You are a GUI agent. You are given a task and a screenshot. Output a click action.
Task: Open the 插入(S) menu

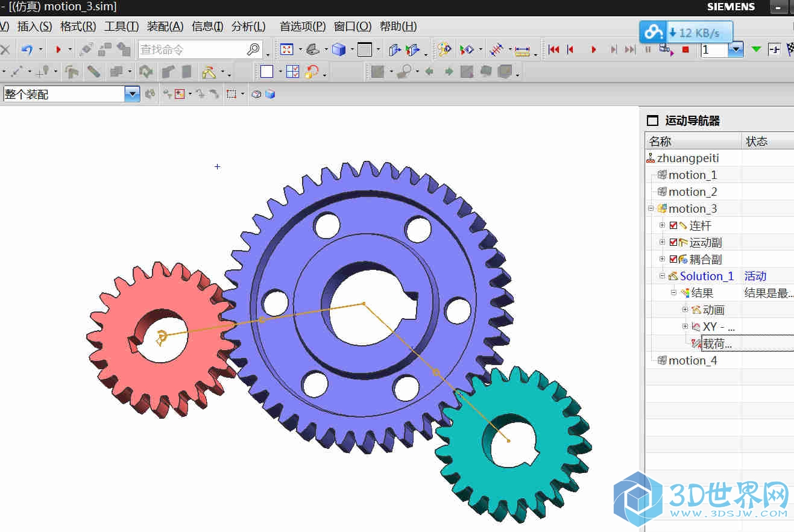pos(34,27)
